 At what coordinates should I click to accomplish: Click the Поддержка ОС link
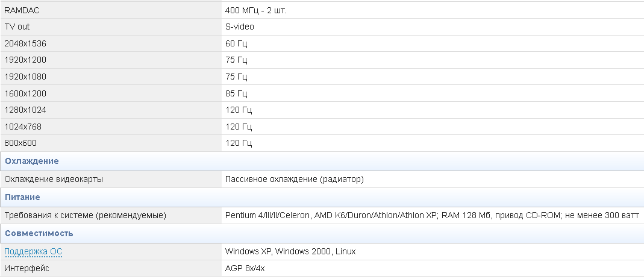(33, 251)
